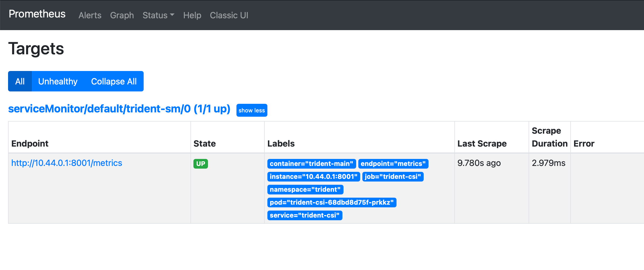Screen dimensions: 644x270
Task: Click the green UP state badge
Action: pyautogui.click(x=200, y=164)
